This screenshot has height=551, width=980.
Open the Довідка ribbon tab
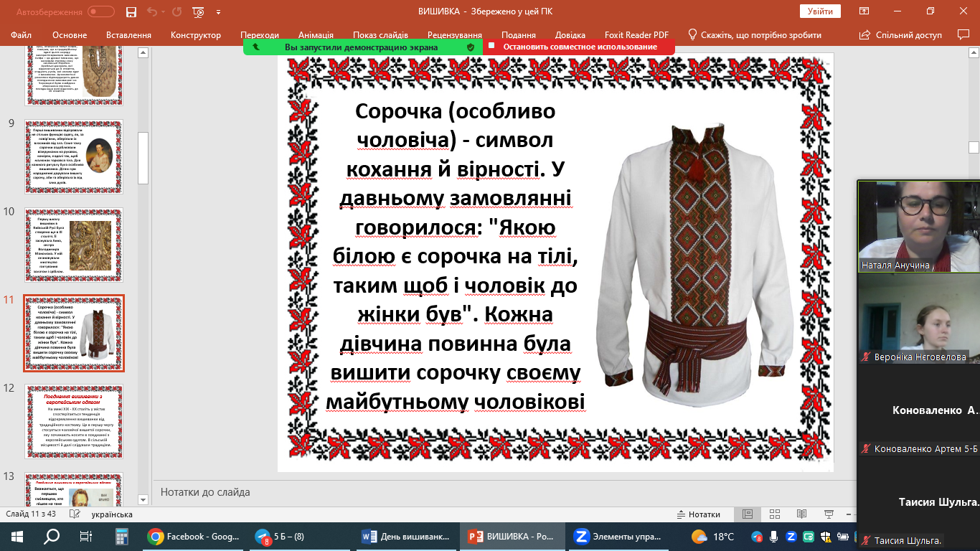pos(570,35)
